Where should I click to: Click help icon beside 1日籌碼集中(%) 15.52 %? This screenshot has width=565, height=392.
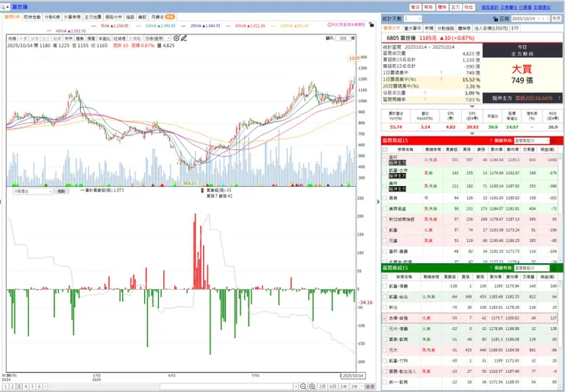(x=441, y=79)
